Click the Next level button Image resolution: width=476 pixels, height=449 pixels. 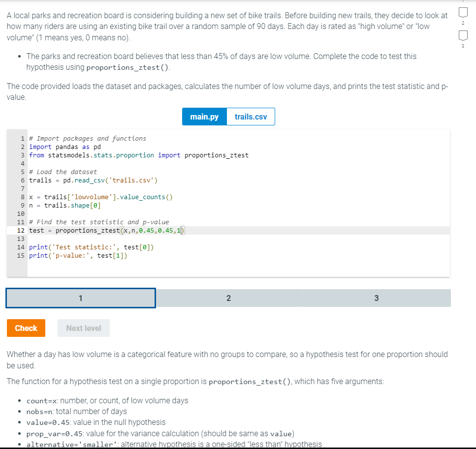click(x=83, y=328)
